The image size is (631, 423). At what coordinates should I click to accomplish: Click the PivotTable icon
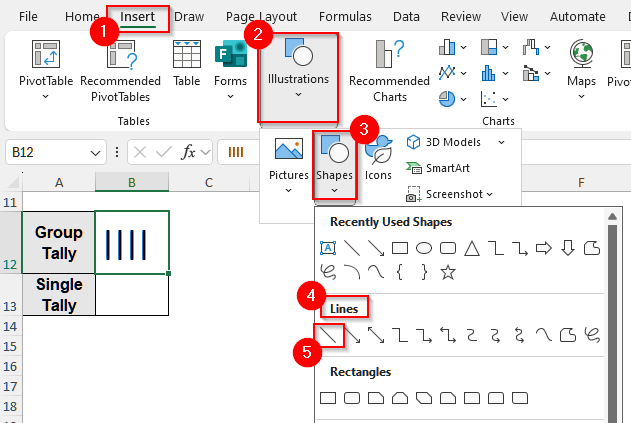(46, 54)
